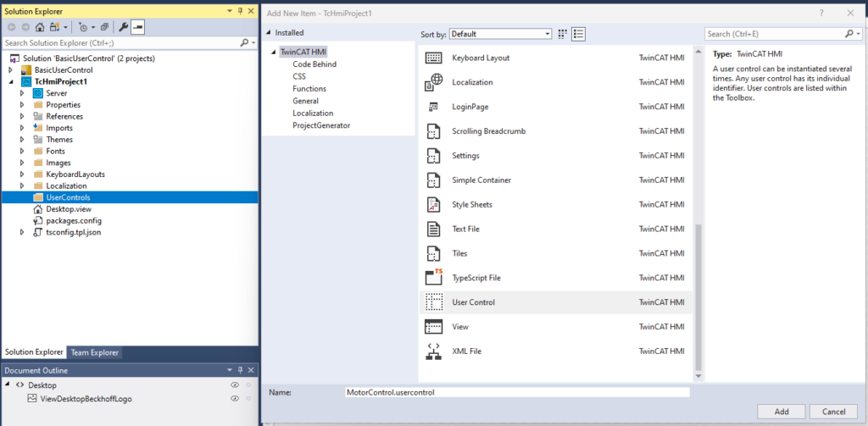Click the Simple Container template icon
Viewport: 868px width, 426px height.
[x=433, y=180]
